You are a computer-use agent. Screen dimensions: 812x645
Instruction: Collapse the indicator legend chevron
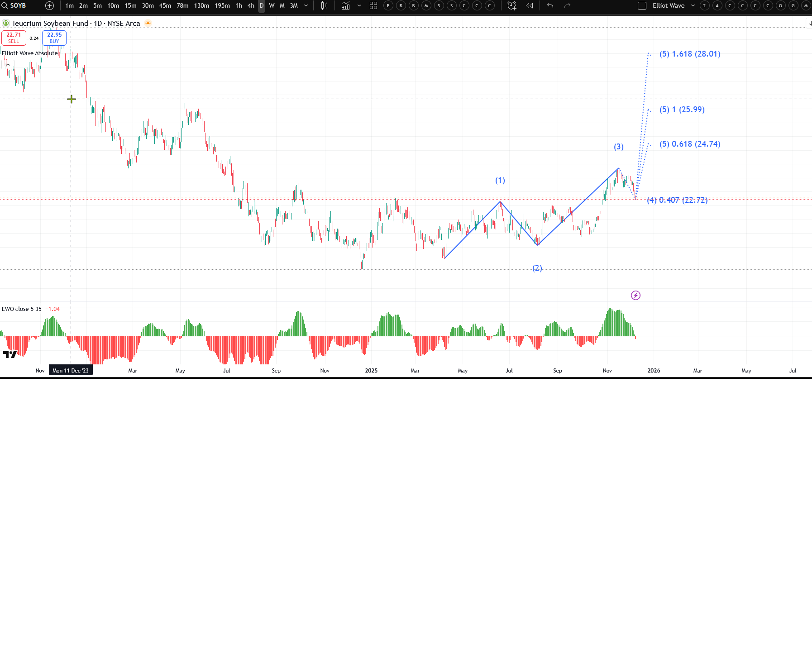point(8,65)
